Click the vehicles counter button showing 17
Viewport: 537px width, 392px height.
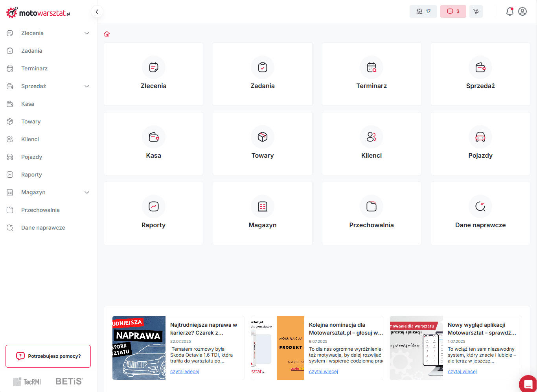pyautogui.click(x=423, y=11)
